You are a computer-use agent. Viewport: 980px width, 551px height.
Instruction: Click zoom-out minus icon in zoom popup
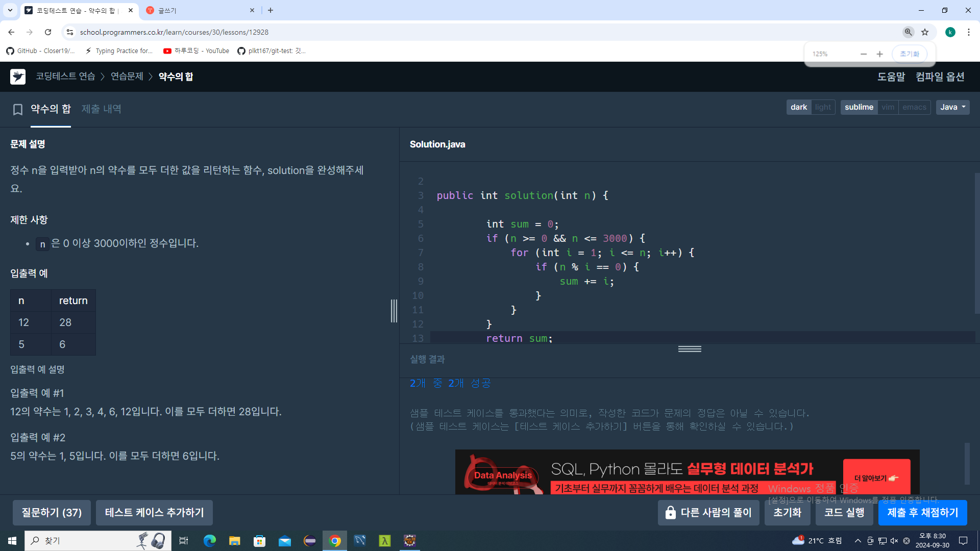pos(863,54)
